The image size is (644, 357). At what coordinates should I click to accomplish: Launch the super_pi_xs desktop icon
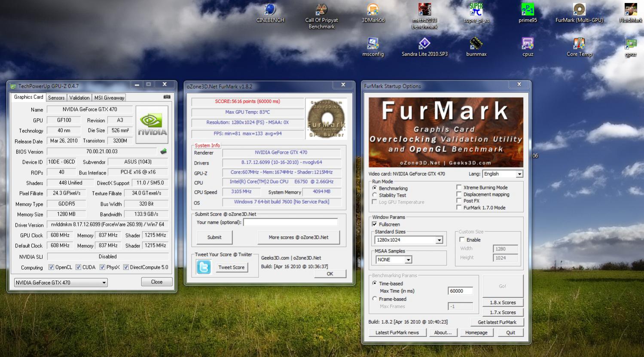point(476,13)
